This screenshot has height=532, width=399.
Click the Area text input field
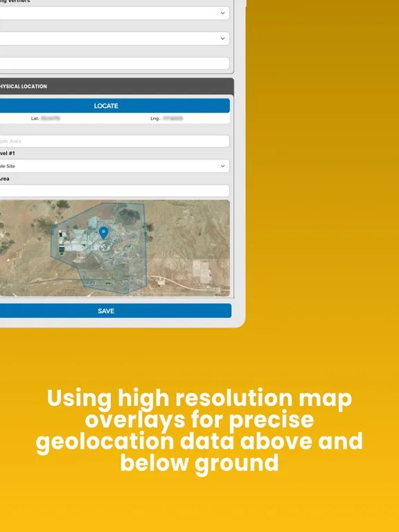(x=115, y=190)
